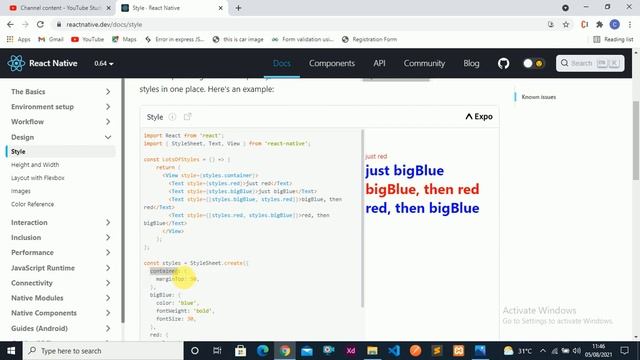The image size is (640, 360).
Task: Click the taskbar search box
Action: [102, 351]
